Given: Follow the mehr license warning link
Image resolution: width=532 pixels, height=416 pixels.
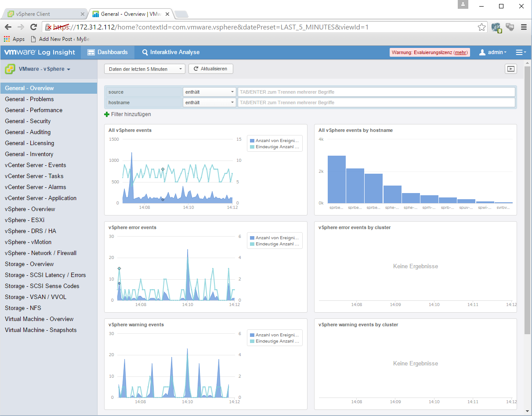Looking at the screenshot, I should click(461, 53).
